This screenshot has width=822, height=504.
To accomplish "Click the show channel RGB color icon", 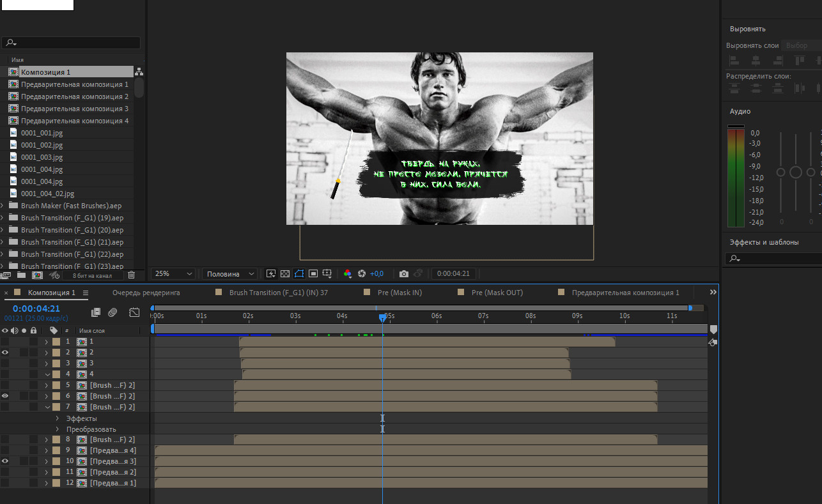I will (x=347, y=273).
